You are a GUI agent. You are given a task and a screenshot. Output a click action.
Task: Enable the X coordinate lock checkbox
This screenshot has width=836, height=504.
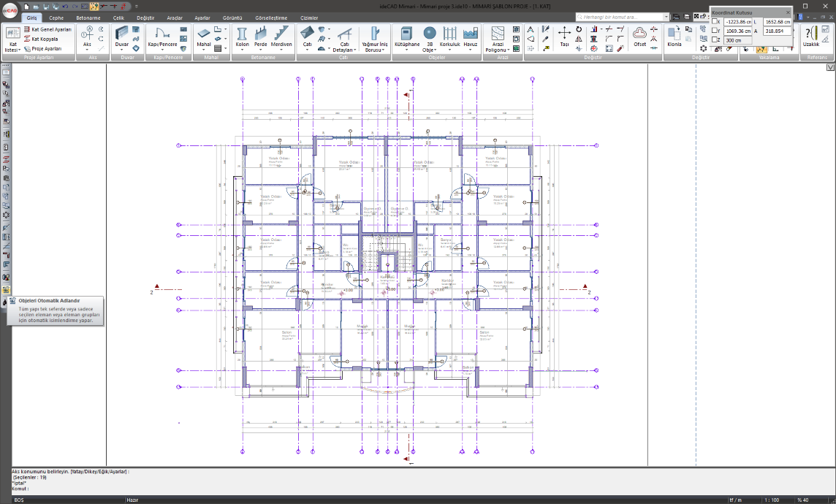(x=715, y=22)
